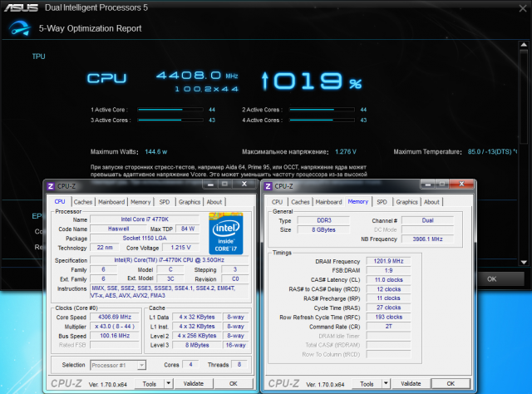Open the About tab in left CPU-Z window
The image size is (532, 394).
point(214,202)
